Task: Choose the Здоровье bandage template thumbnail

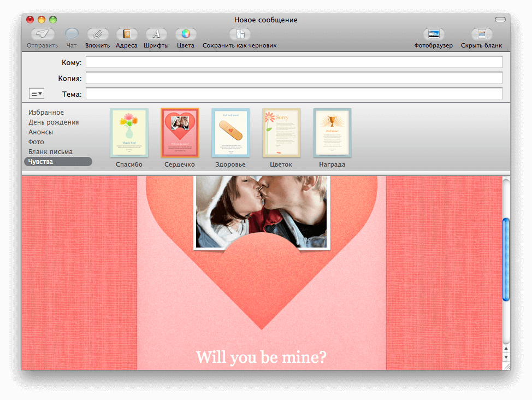Action: [230, 133]
